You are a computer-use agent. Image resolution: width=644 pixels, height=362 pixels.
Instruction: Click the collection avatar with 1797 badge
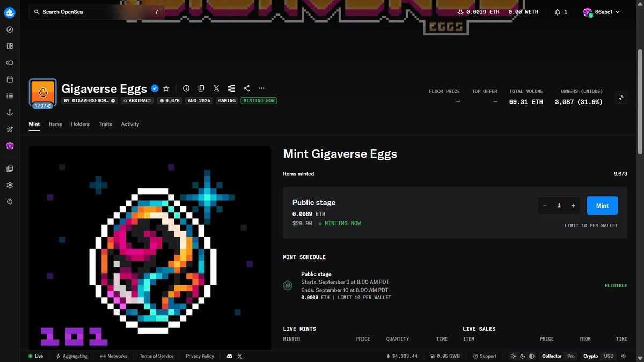[42, 93]
